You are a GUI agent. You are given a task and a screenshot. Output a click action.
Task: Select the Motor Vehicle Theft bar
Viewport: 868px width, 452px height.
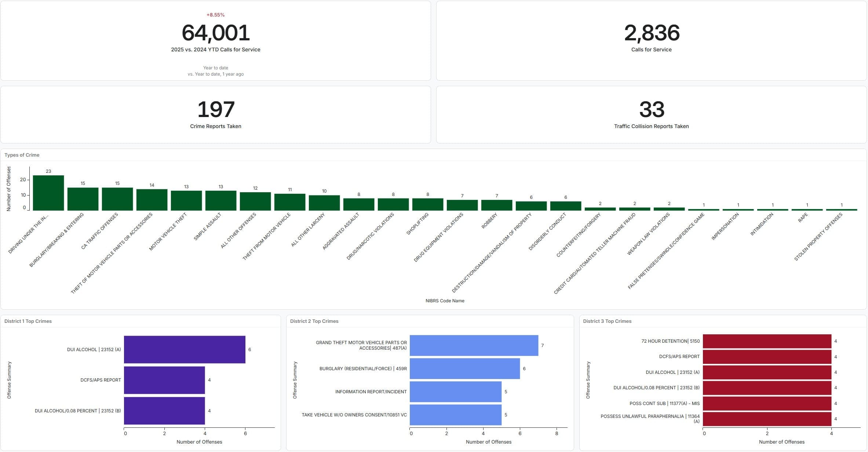click(186, 201)
